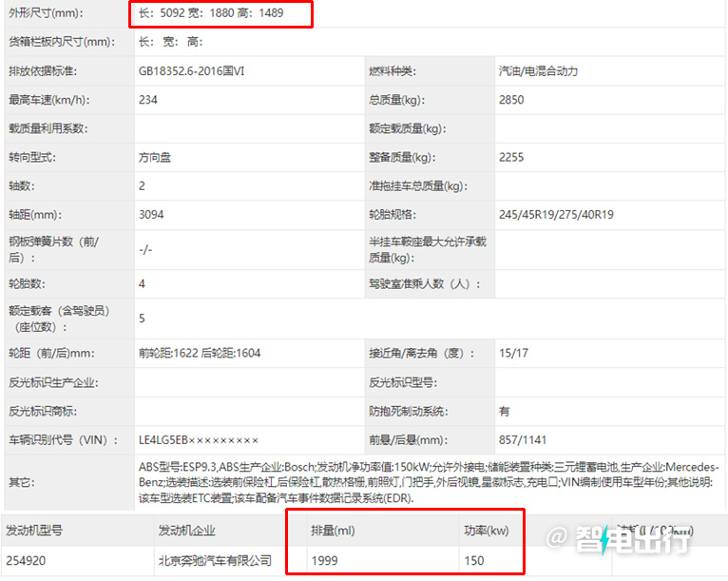Click the track width text 前轮距:1622 后轮距:1604
Image resolution: width=728 pixels, height=581 pixels.
pos(200,353)
